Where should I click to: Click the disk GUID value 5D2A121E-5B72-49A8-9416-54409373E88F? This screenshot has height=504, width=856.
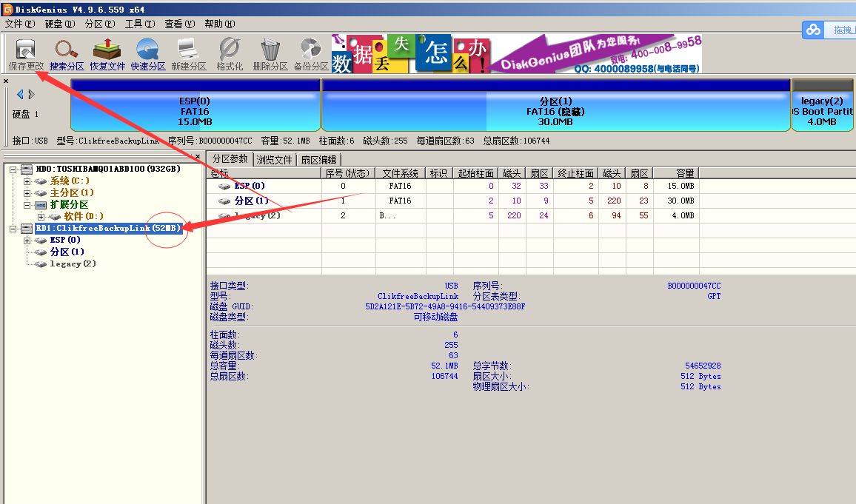click(x=445, y=306)
